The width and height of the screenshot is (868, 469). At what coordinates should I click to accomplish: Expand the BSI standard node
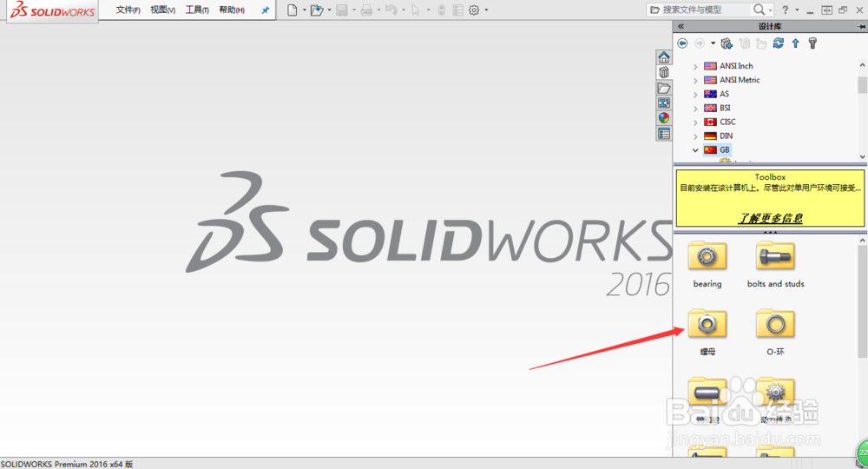coord(695,108)
